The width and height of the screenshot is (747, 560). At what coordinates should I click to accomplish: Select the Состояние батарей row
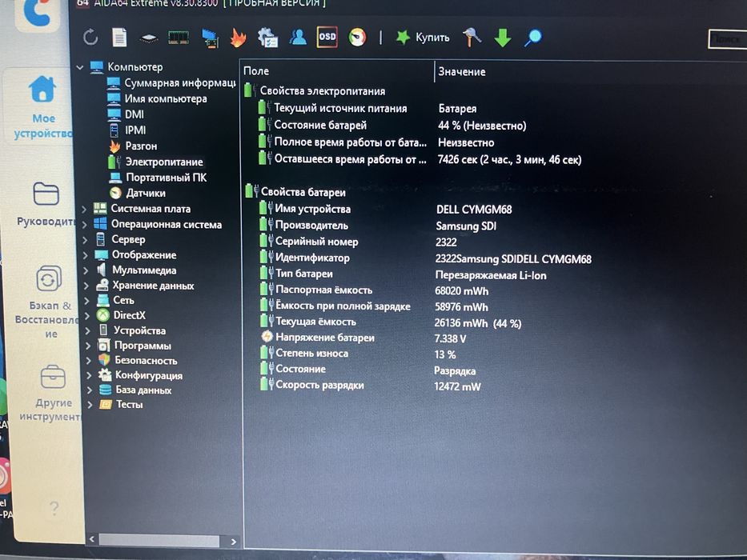[392, 126]
